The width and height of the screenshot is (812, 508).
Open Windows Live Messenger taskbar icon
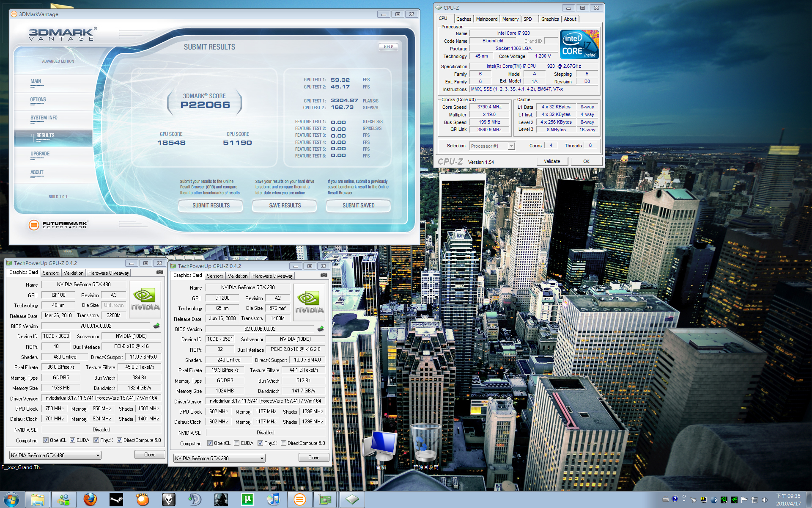[x=64, y=500]
